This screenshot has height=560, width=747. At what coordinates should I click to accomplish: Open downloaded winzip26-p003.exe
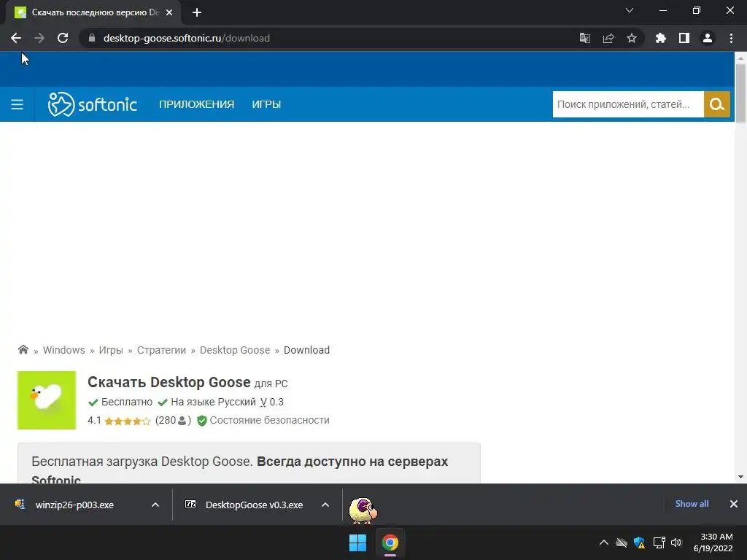(x=75, y=505)
